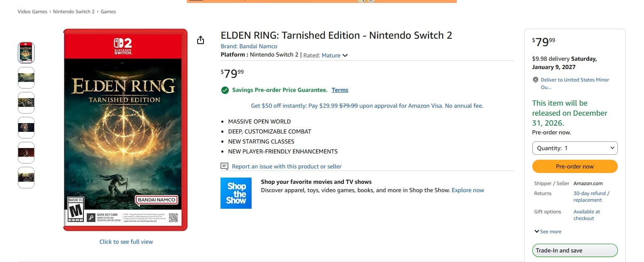This screenshot has width=644, height=262.
Task: Open the Nintendo Switch 2 breadcrumb
Action: point(73,12)
